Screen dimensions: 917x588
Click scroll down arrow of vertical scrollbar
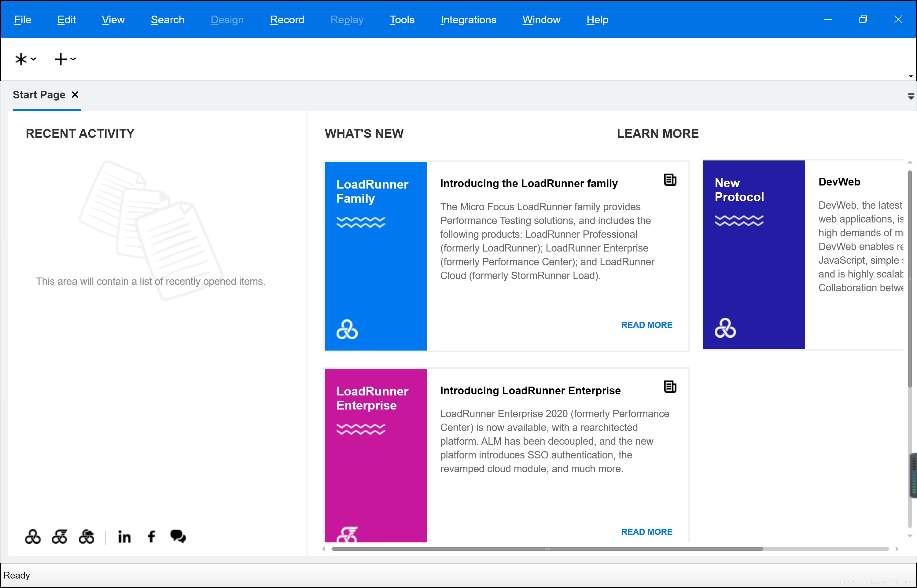(x=910, y=536)
